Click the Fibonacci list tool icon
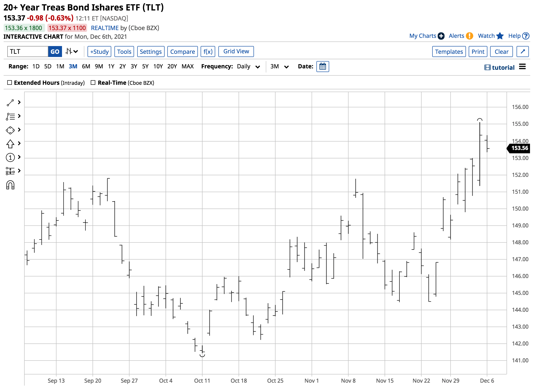The image size is (543, 392). (10, 117)
